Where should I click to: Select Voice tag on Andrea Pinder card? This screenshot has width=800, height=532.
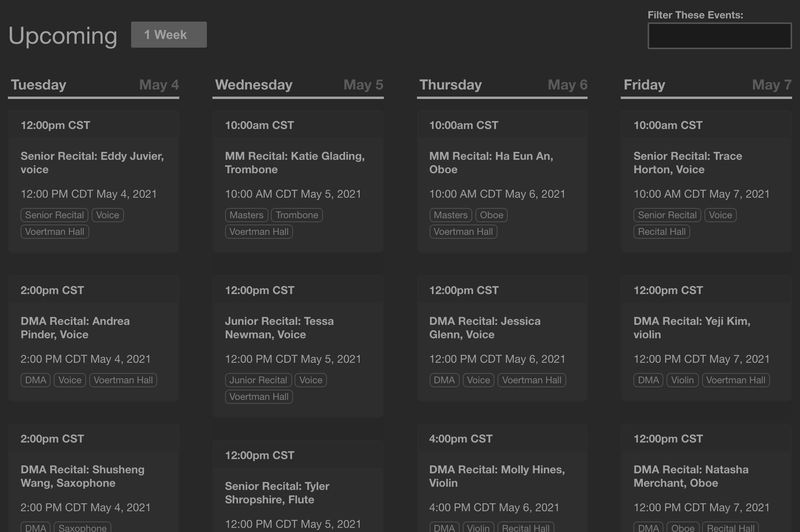70,380
